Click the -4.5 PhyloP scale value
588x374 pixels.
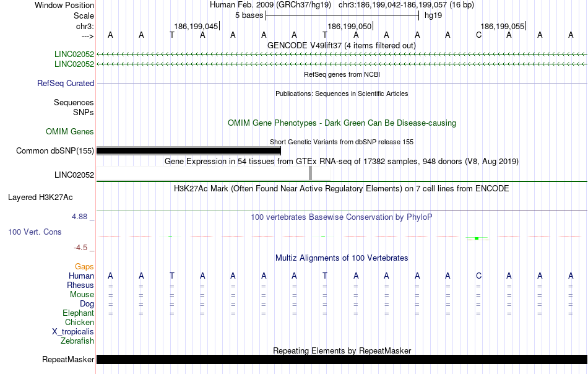coord(80,248)
